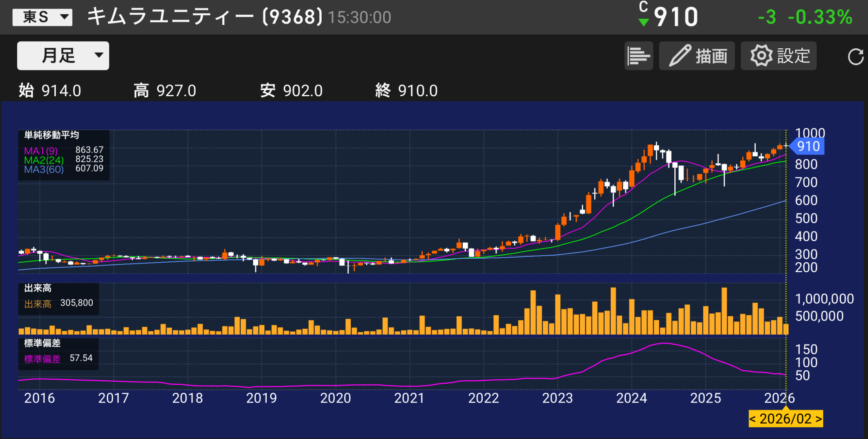Click the 2024 year axis label
This screenshot has width=868, height=439.
tap(631, 398)
